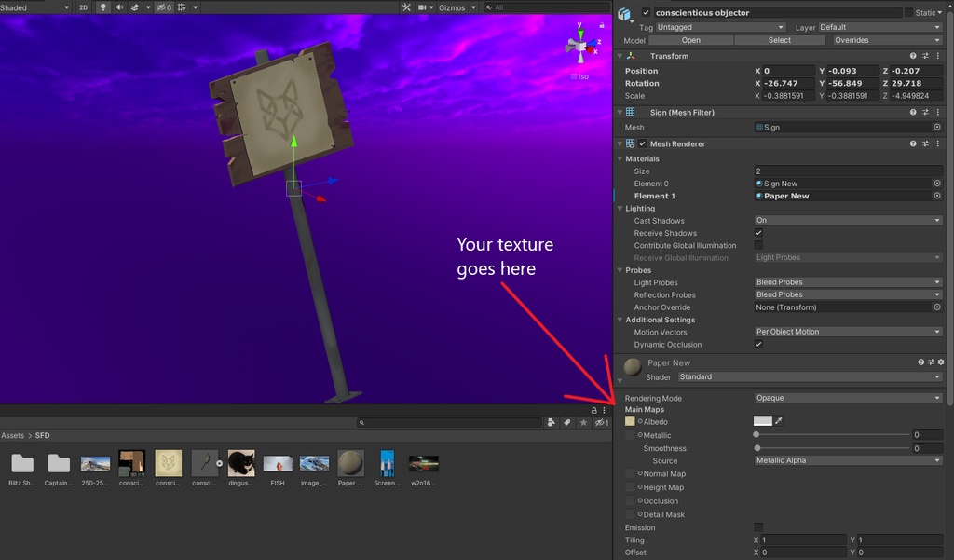Toggle scene audio with the speaker icon
954x560 pixels.
pyautogui.click(x=118, y=7)
